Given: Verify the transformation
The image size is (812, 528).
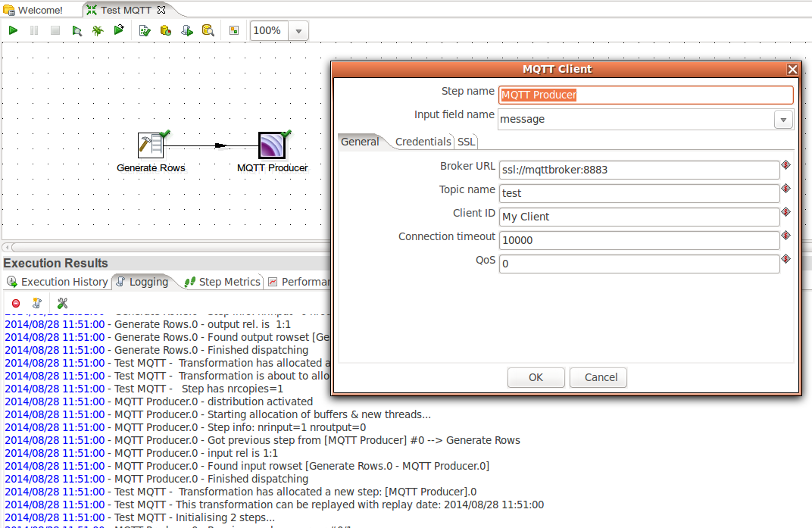Looking at the screenshot, I should [x=145, y=30].
